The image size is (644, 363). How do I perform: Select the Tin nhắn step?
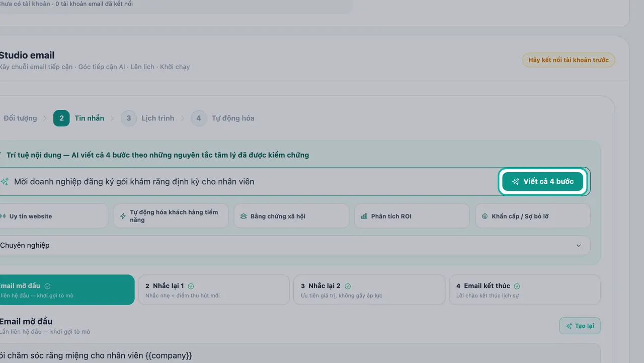click(x=79, y=118)
